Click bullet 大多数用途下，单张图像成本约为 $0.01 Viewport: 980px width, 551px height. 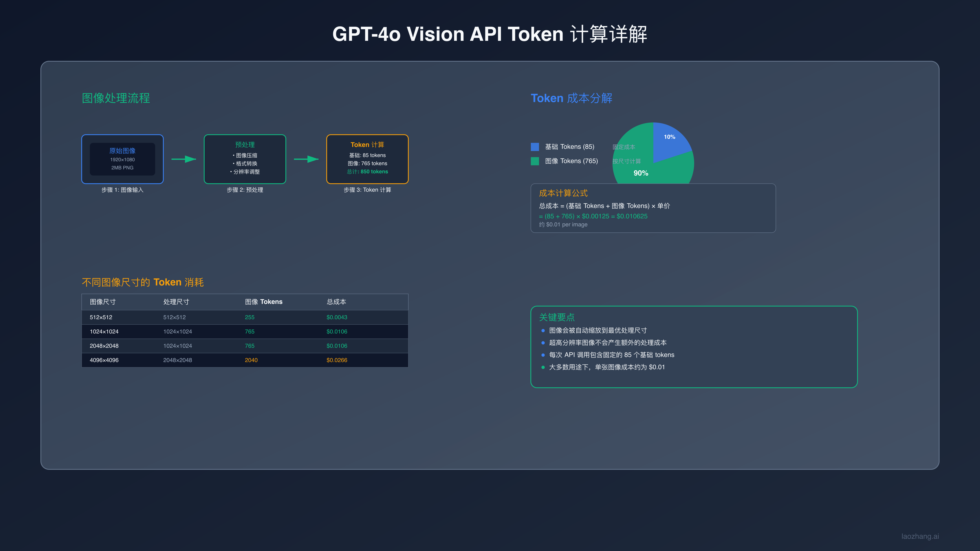point(607,367)
